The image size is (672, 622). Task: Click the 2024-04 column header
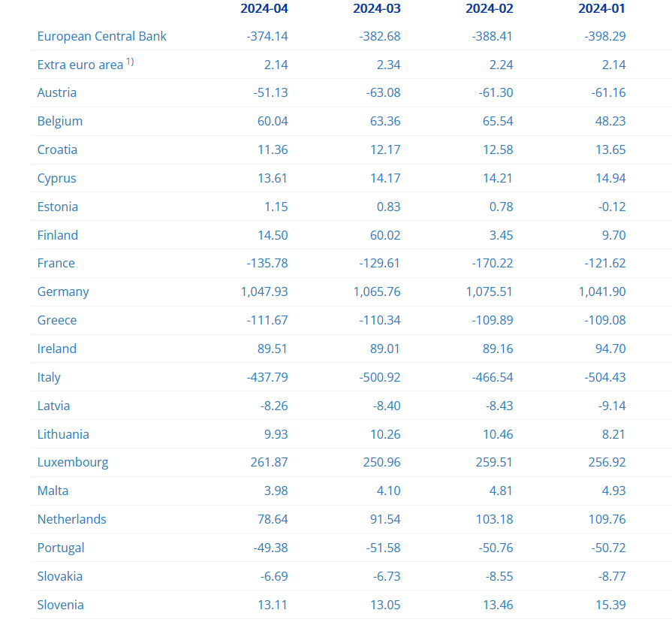(264, 9)
